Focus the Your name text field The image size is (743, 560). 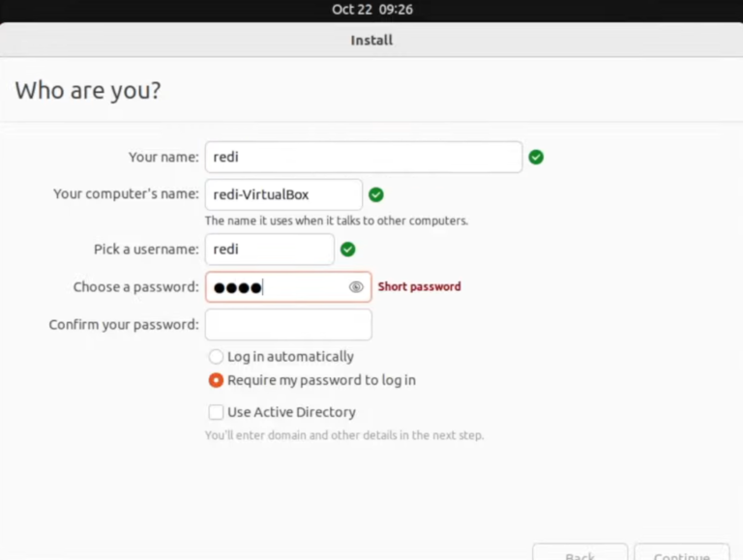coord(363,157)
